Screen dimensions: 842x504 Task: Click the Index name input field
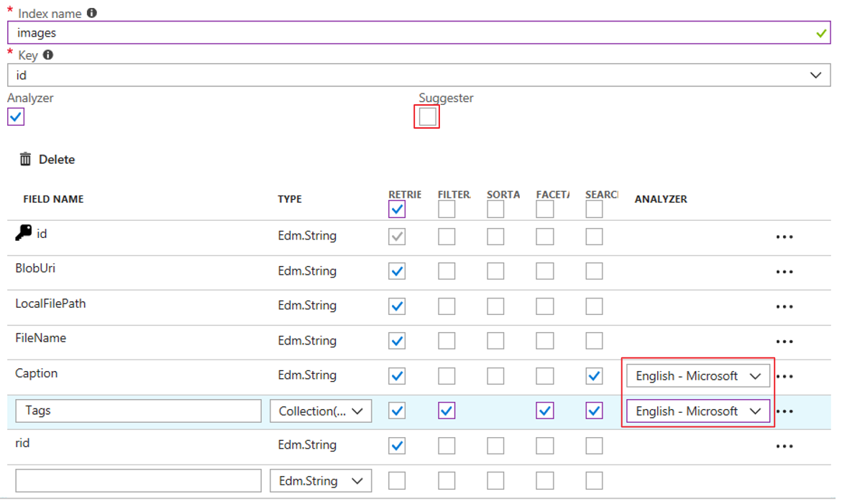410,33
